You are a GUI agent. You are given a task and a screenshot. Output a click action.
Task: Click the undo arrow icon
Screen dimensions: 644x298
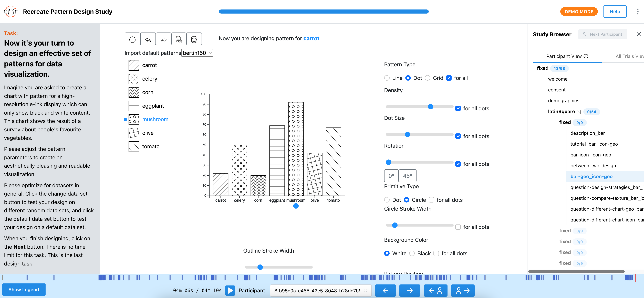pyautogui.click(x=148, y=39)
